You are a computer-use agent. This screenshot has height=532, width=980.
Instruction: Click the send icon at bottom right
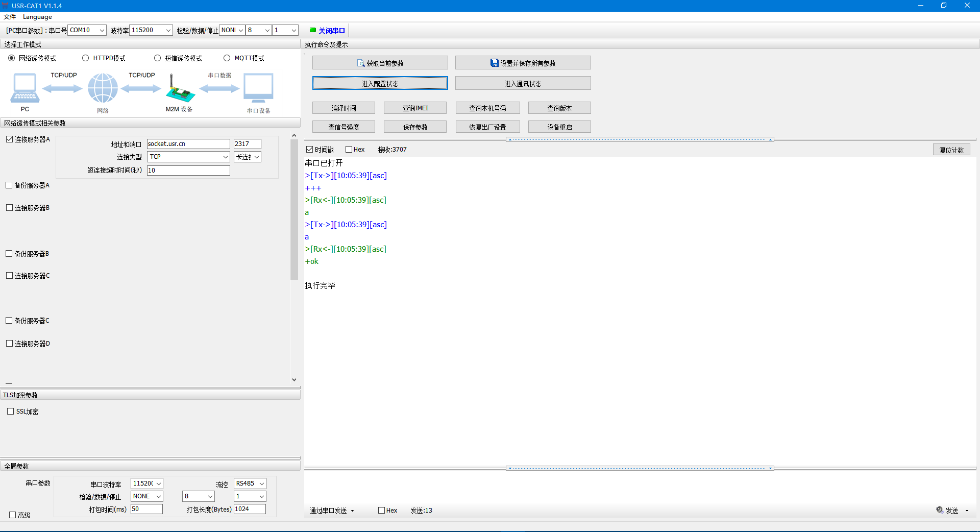939,510
